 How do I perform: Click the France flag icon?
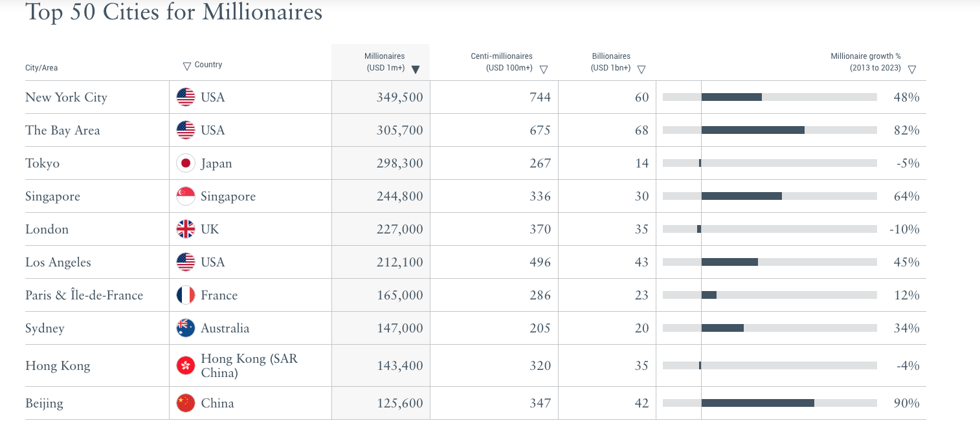coord(186,295)
